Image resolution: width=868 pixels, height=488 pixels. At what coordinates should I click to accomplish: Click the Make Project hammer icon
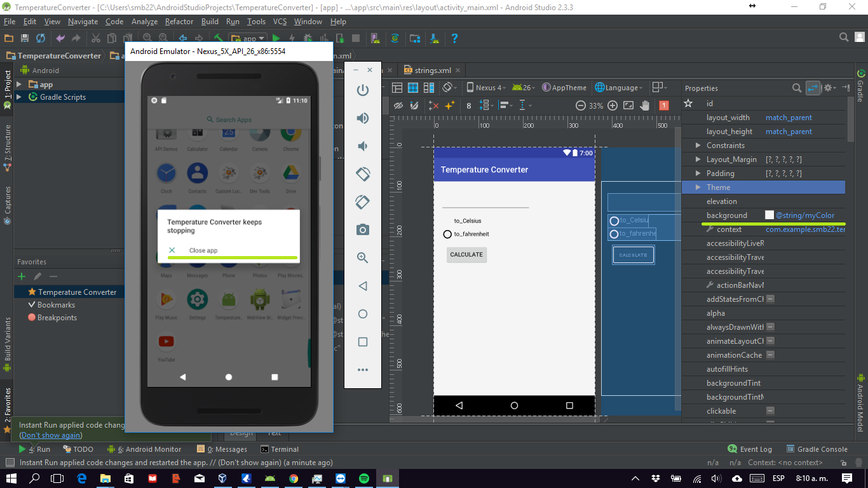pyautogui.click(x=219, y=38)
